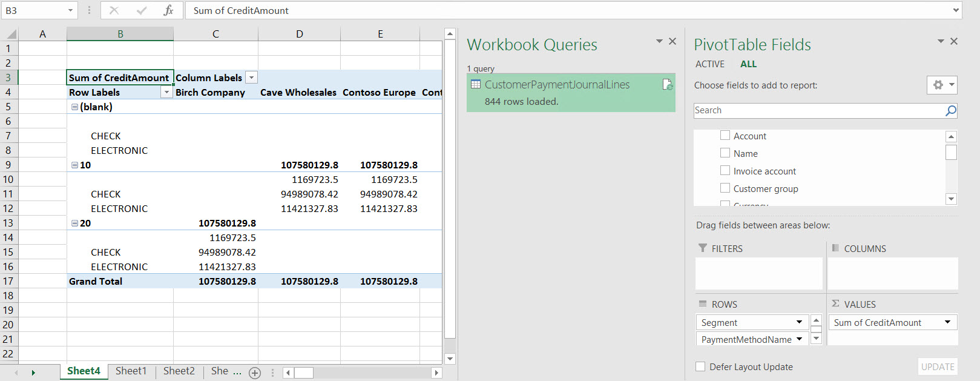Collapse the segment 10 group
Image resolution: width=980 pixels, height=381 pixels.
click(75, 165)
